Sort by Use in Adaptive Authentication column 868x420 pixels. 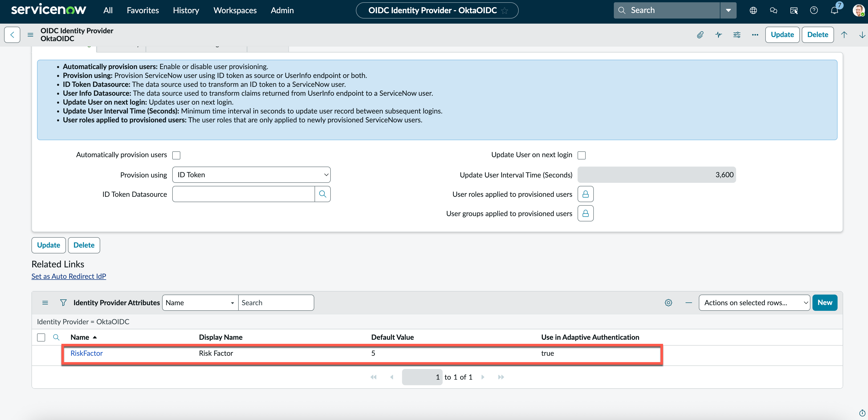click(x=590, y=337)
